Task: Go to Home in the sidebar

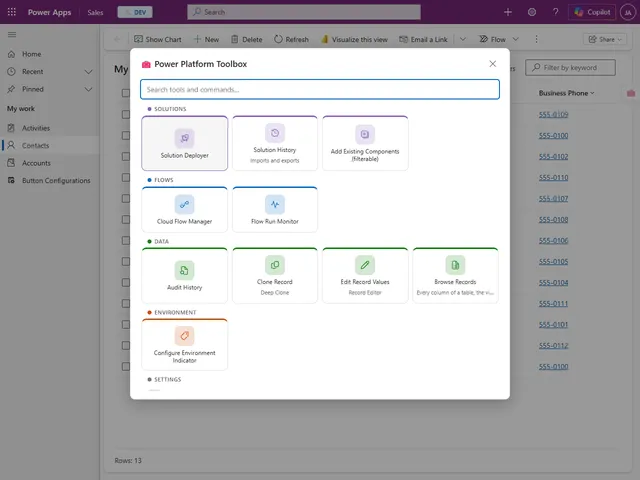Action: point(31,54)
